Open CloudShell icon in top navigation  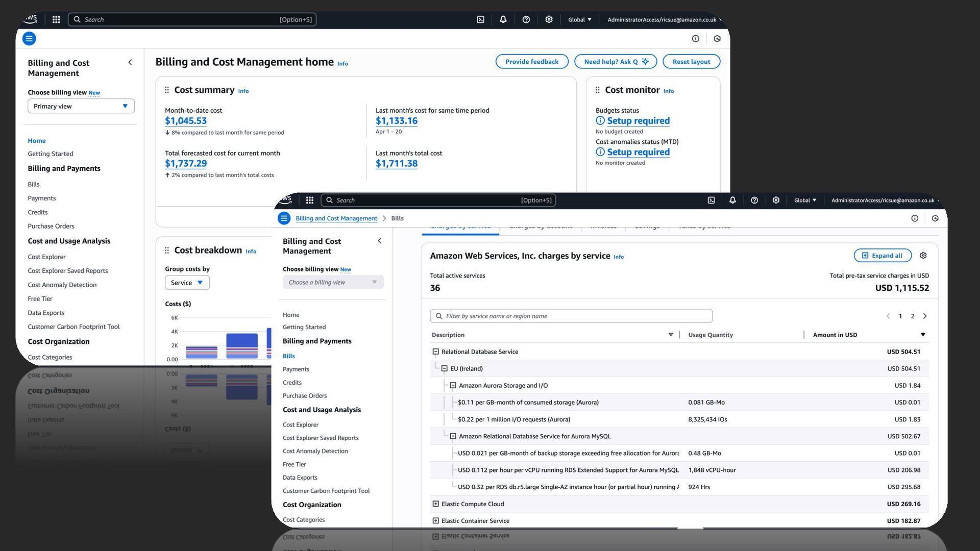coord(480,19)
